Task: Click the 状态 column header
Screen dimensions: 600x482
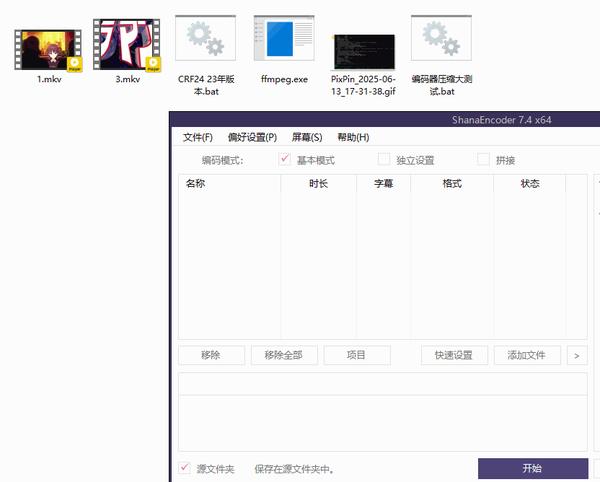Action: pyautogui.click(x=530, y=184)
